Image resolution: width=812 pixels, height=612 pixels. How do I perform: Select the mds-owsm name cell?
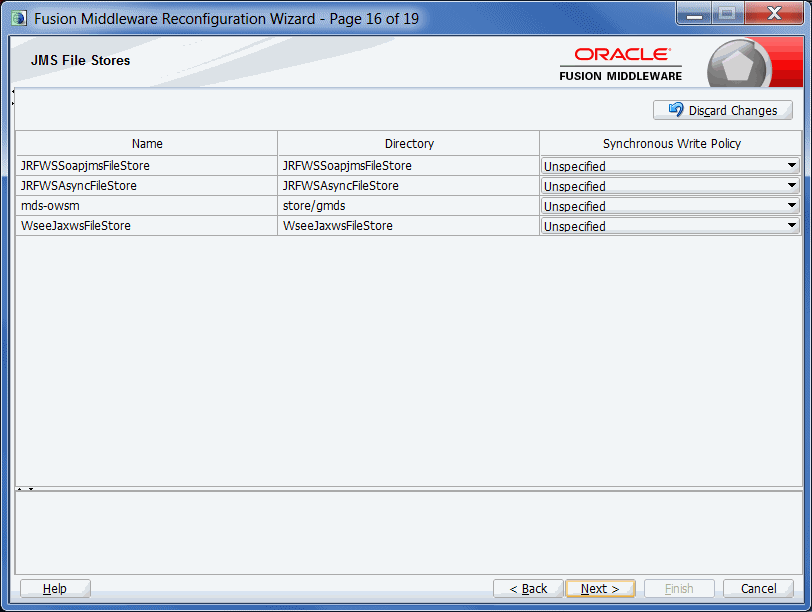(x=147, y=206)
